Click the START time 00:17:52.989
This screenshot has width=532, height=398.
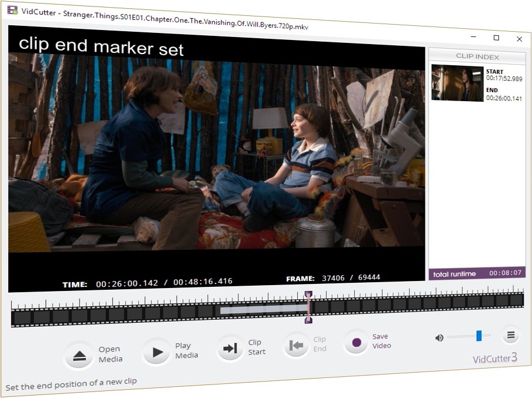pyautogui.click(x=504, y=78)
